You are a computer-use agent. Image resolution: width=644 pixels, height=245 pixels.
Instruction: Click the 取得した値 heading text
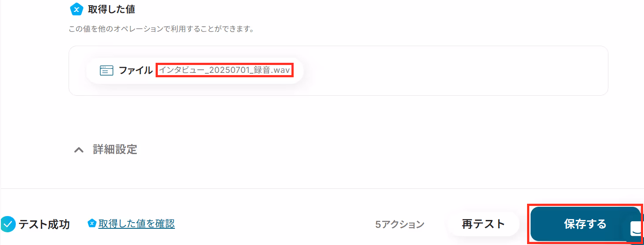click(112, 9)
